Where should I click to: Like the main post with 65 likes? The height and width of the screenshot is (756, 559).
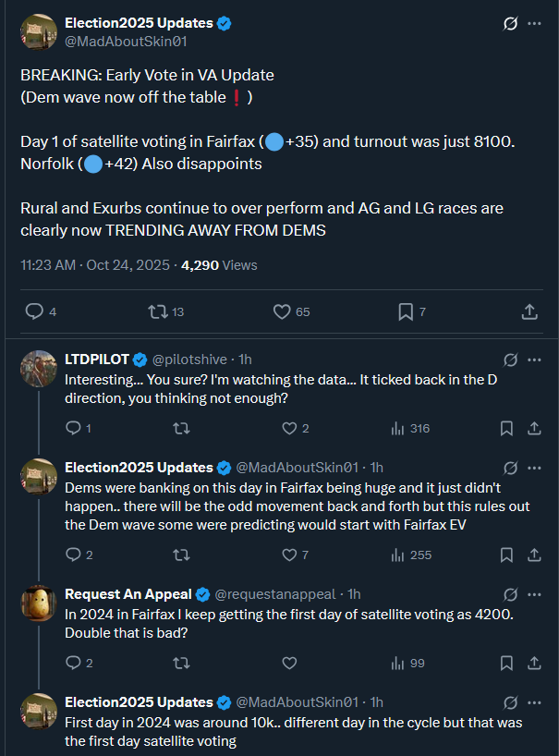pos(283,312)
